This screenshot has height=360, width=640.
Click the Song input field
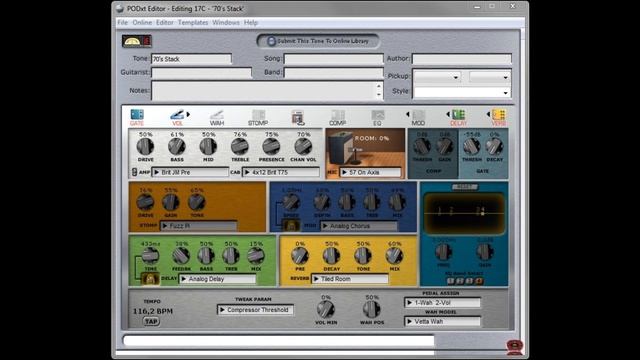333,59
